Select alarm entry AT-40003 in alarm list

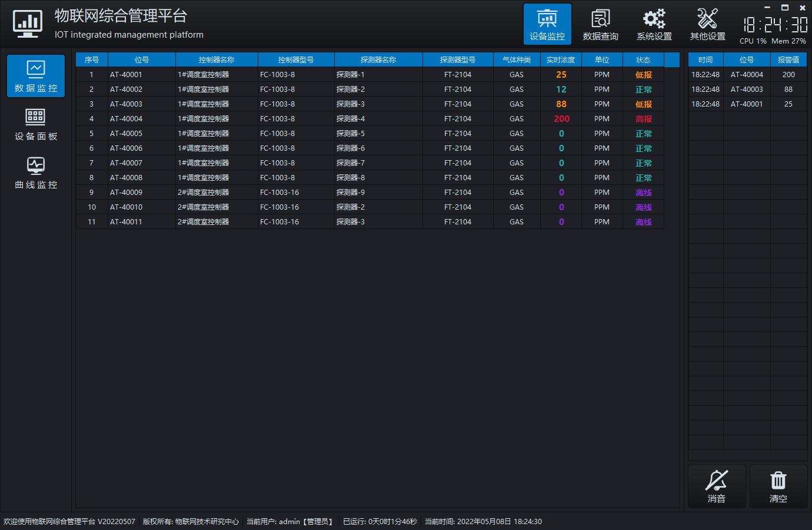(x=747, y=90)
